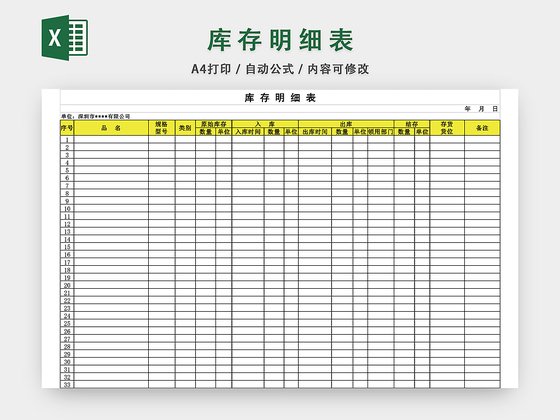Click the 序号 header cell
Image resolution: width=560 pixels, height=420 pixels.
click(67, 128)
